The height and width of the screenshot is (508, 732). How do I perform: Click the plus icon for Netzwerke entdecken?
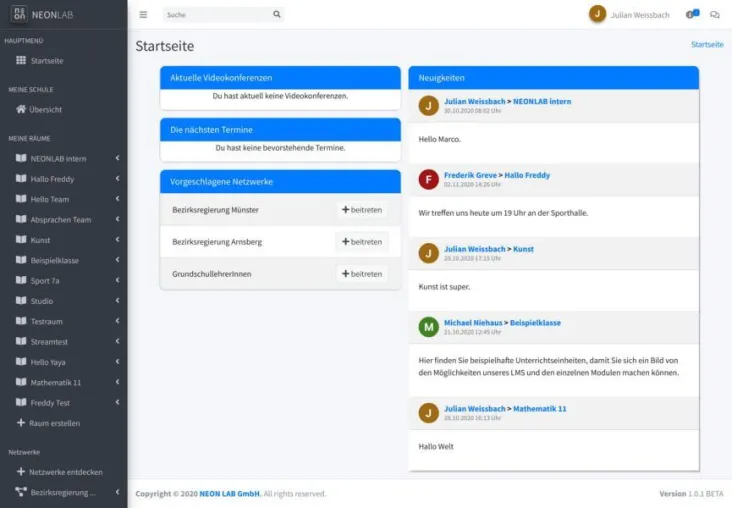click(21, 472)
